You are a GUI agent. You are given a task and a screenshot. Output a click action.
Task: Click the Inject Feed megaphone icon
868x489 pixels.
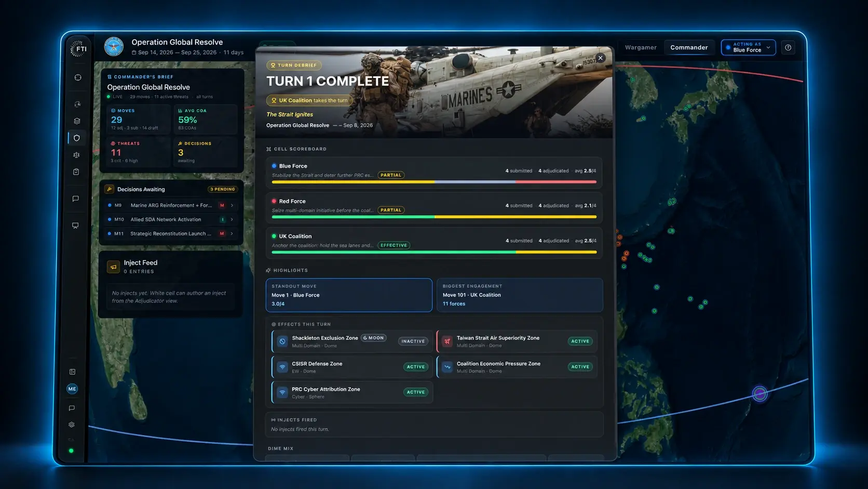113,267
